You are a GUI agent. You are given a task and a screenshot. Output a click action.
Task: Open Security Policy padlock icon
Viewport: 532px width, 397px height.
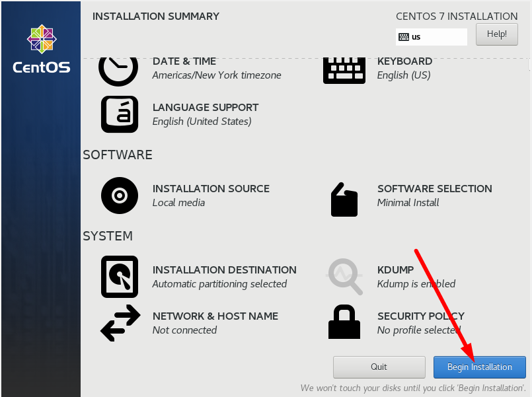click(x=344, y=322)
